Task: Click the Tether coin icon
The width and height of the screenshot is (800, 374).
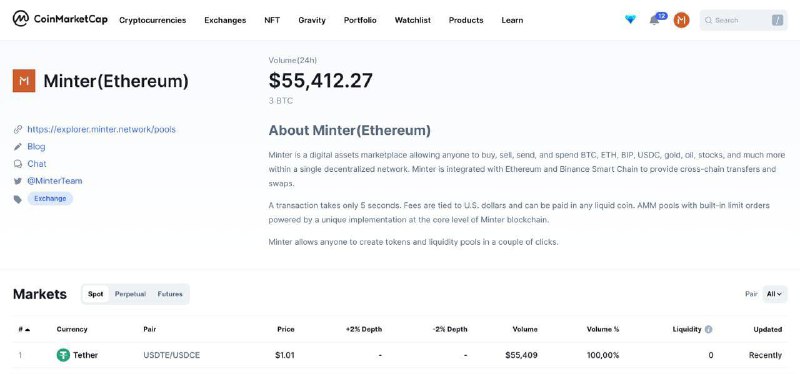Action: (x=63, y=355)
